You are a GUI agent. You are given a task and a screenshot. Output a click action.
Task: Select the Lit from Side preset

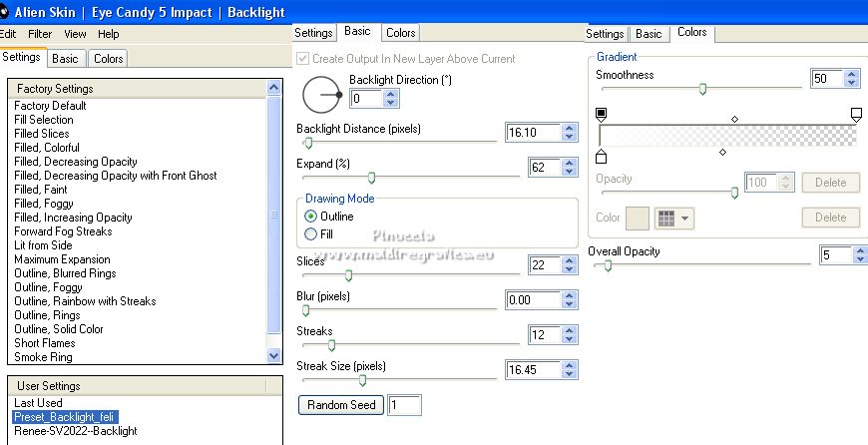point(43,245)
